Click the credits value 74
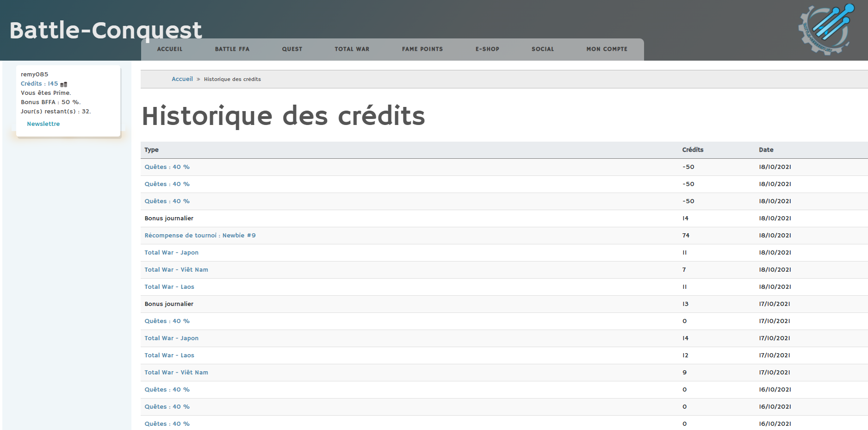This screenshot has height=430, width=868. point(686,236)
